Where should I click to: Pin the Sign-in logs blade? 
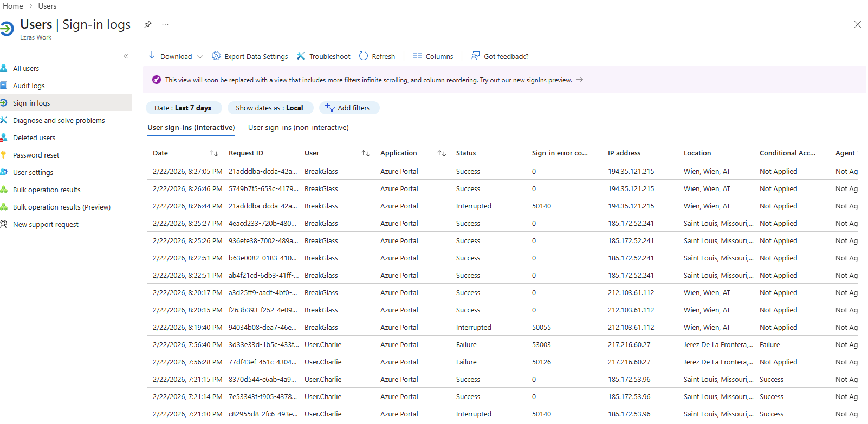(x=147, y=24)
